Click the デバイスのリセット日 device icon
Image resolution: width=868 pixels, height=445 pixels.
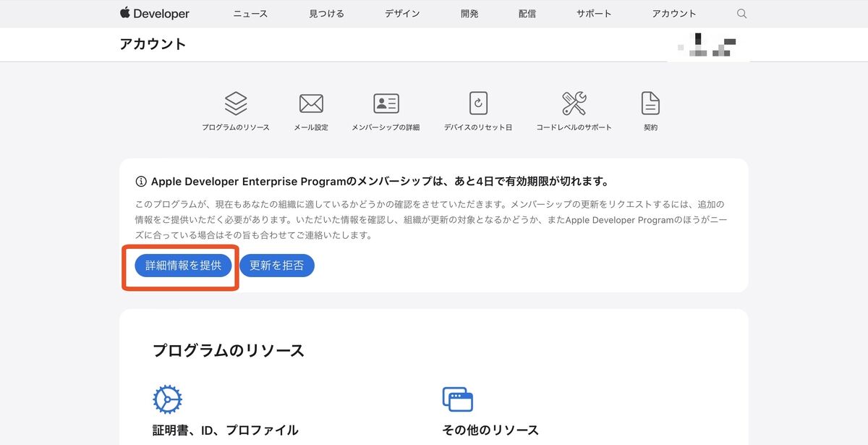tap(478, 103)
